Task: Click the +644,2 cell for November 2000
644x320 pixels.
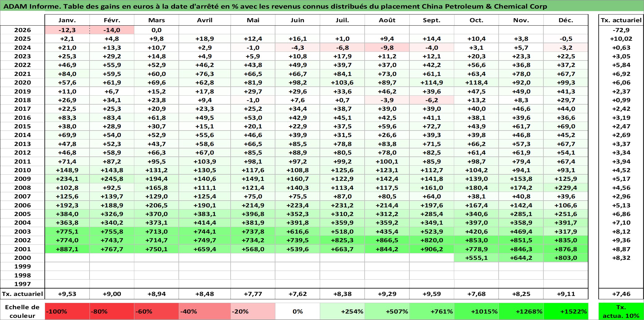Action: (x=521, y=258)
